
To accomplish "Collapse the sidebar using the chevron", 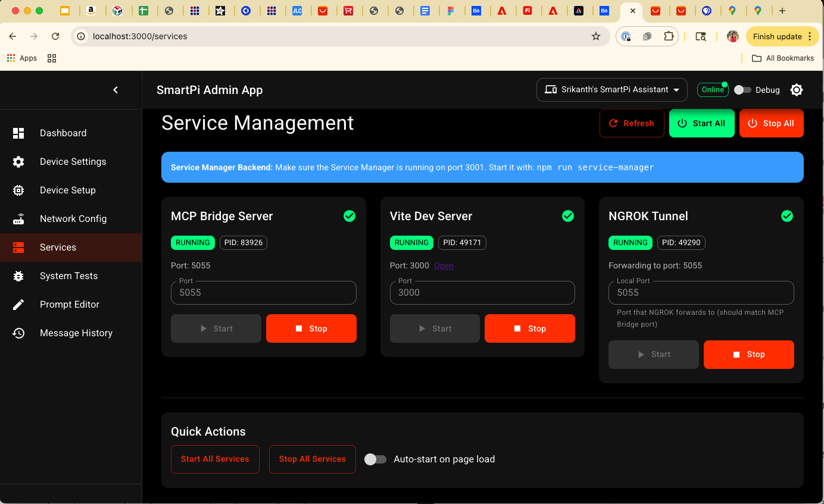I will click(x=116, y=89).
